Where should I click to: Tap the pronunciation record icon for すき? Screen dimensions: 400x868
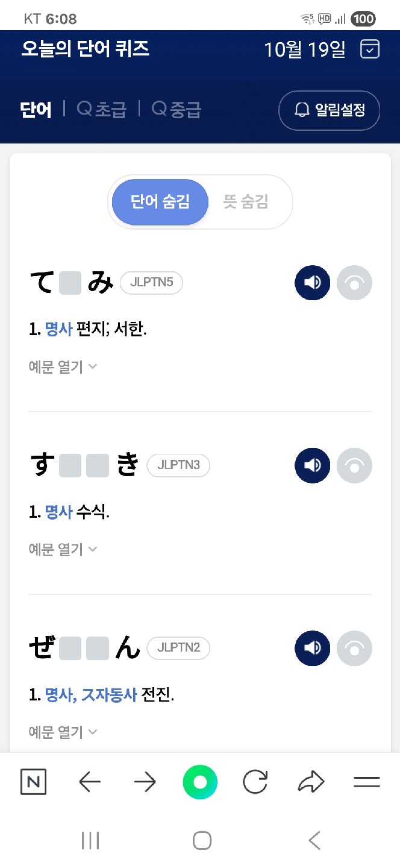point(354,465)
